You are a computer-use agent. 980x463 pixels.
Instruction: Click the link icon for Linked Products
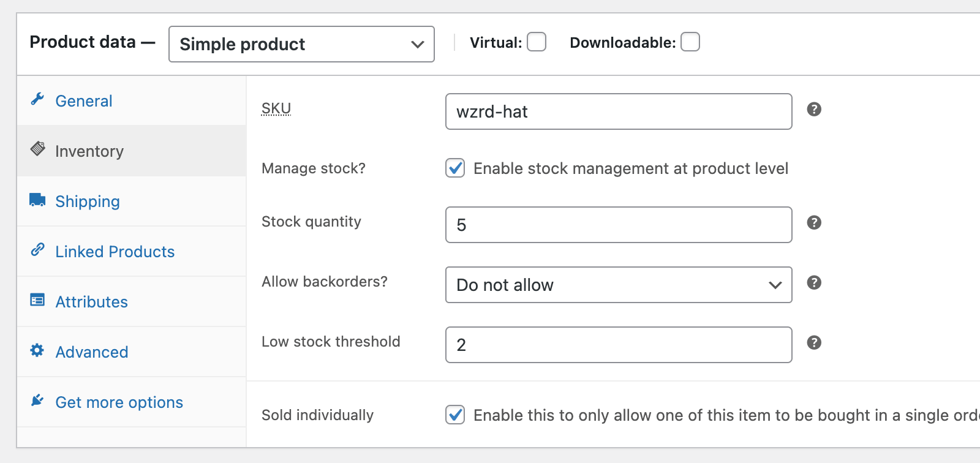pos(37,250)
